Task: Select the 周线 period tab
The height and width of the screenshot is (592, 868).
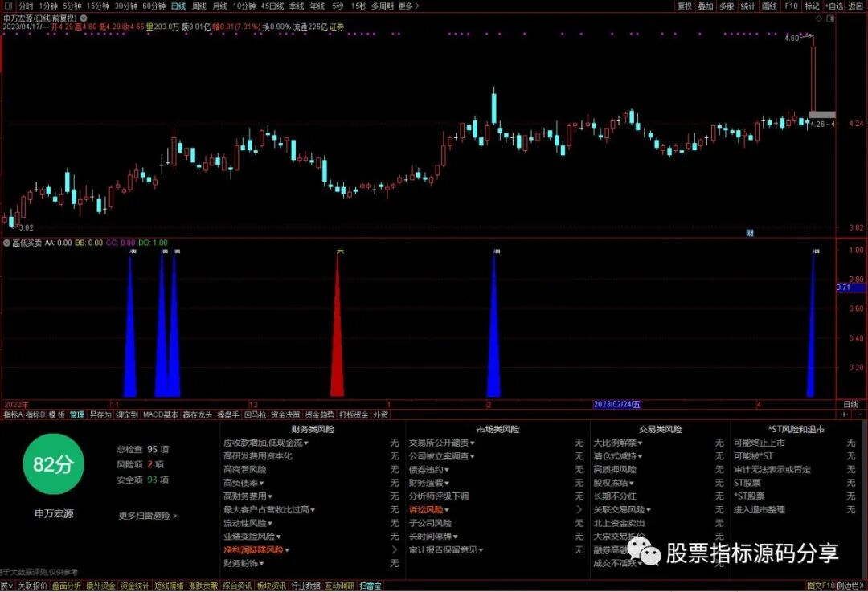Action: click(199, 6)
